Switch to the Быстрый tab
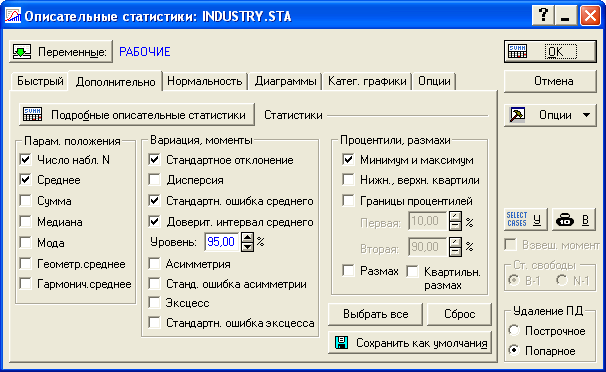The height and width of the screenshot is (372, 606). click(40, 81)
